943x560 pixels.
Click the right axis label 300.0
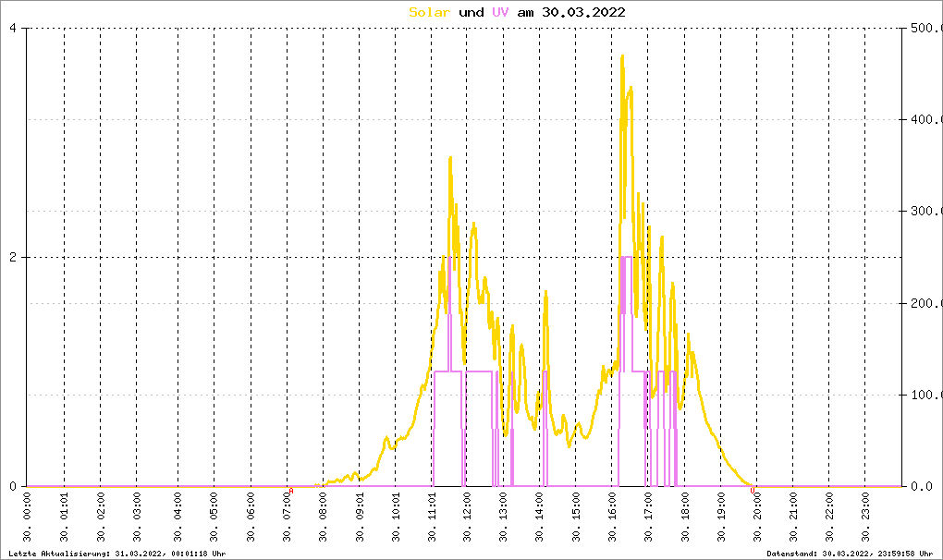point(925,212)
